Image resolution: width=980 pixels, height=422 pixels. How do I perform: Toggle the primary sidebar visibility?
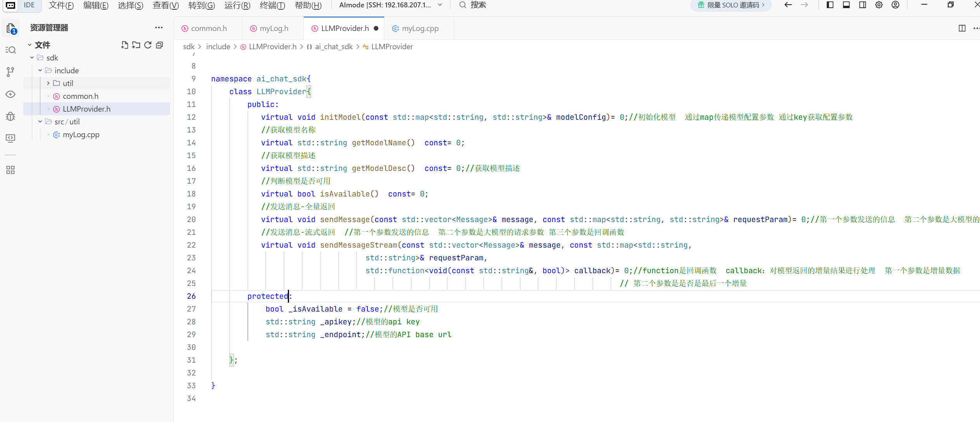click(x=830, y=5)
